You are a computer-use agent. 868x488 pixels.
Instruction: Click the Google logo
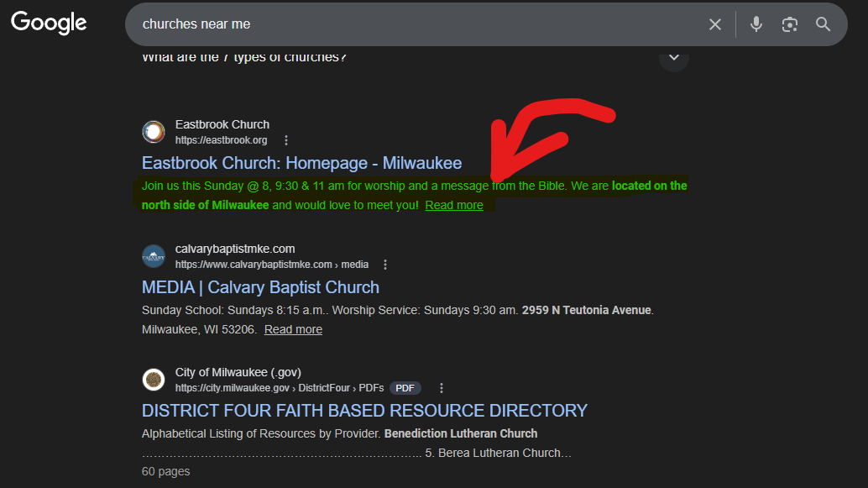coord(49,23)
